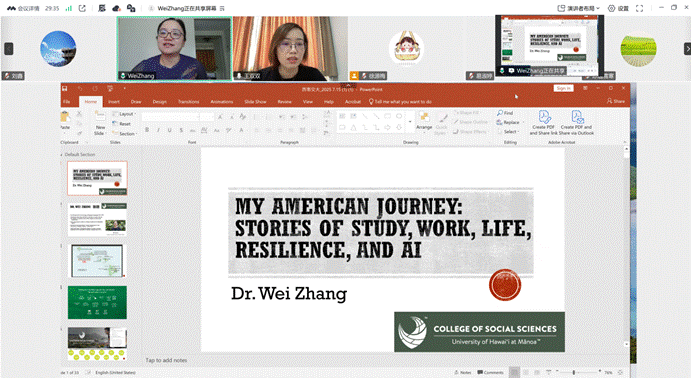Click the Sign in button
Image resolution: width=691 pixels, height=378 pixels.
coord(563,89)
